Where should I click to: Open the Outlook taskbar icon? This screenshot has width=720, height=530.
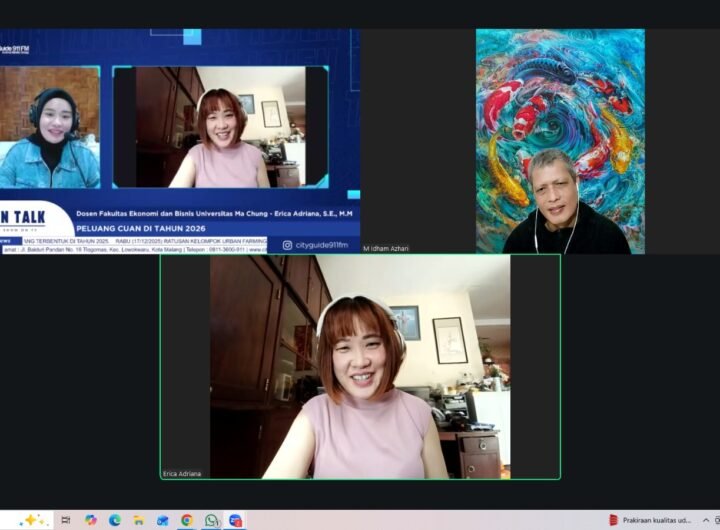tap(163, 520)
